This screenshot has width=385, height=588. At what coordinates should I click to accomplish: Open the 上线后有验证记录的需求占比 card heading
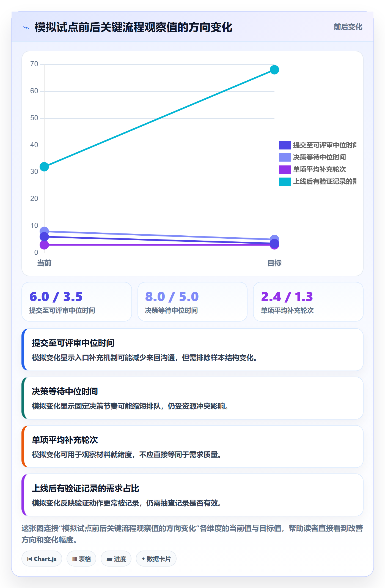pyautogui.click(x=86, y=488)
